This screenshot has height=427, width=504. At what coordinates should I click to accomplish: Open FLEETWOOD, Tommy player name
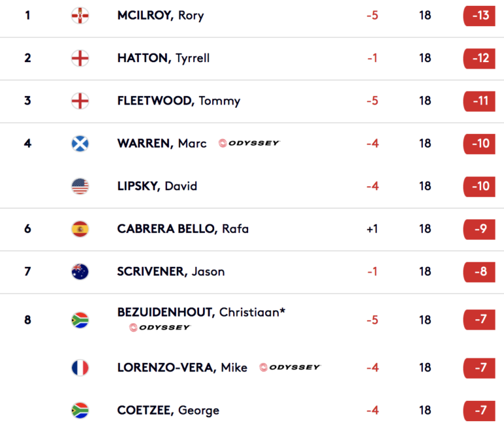click(179, 101)
